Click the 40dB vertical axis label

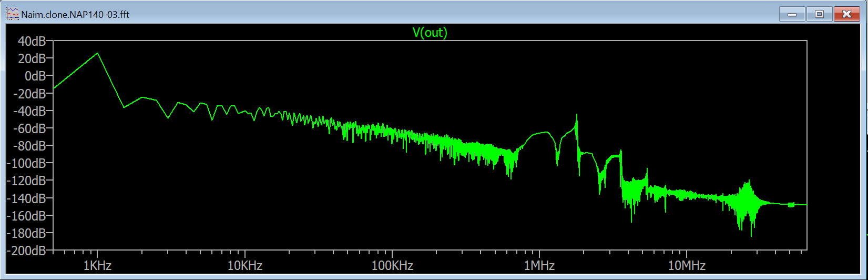tap(32, 41)
